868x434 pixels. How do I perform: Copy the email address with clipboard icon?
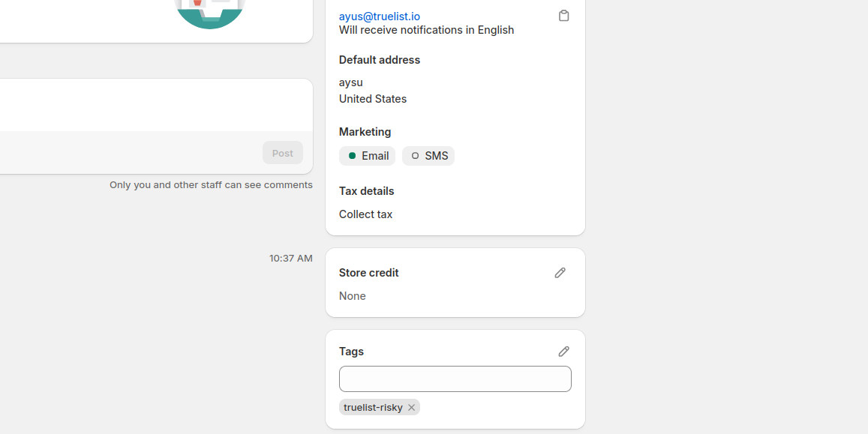tap(563, 16)
